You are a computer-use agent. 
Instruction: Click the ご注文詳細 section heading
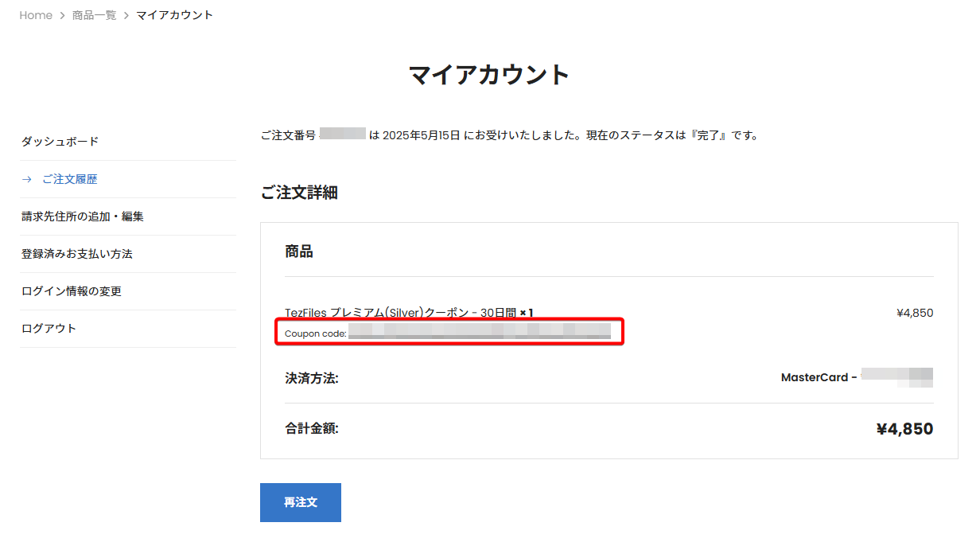[299, 193]
